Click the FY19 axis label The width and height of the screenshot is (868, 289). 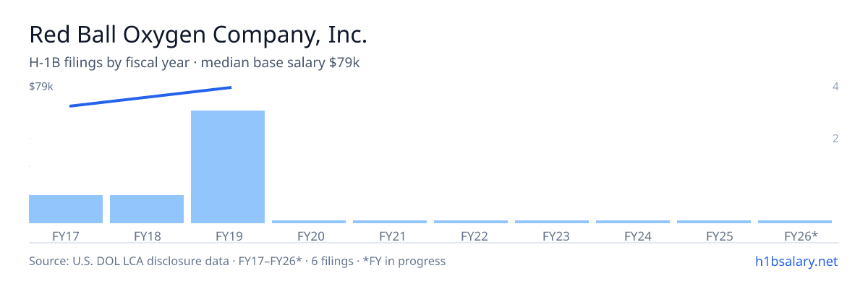(228, 236)
